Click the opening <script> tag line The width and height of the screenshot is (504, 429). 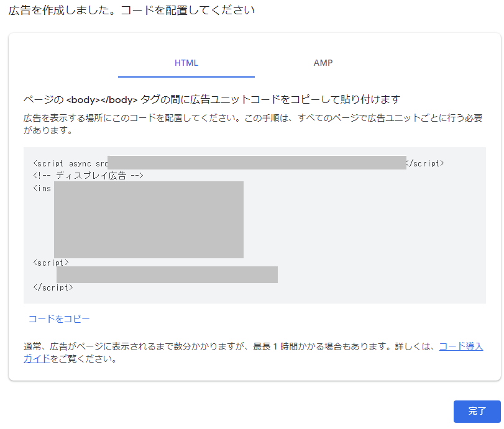51,263
